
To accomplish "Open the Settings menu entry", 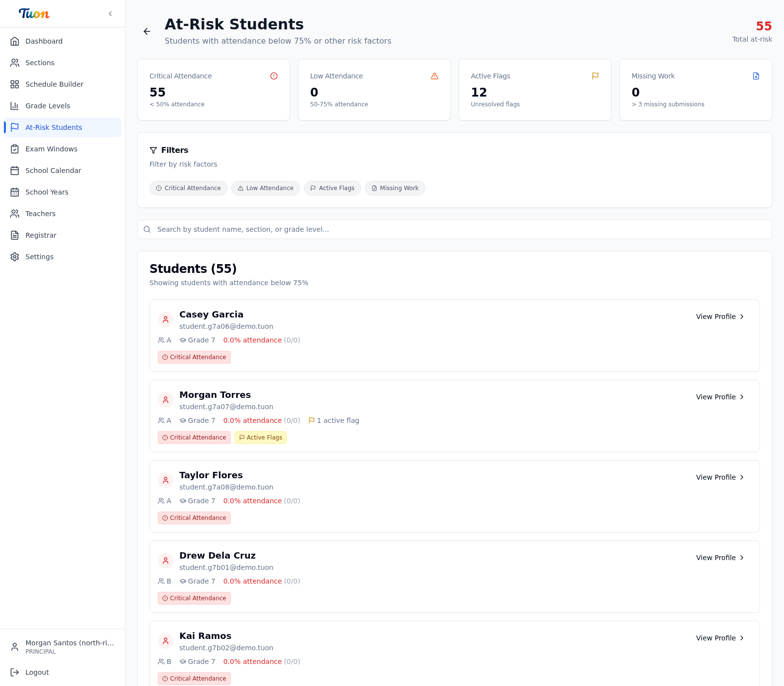I will (x=39, y=257).
